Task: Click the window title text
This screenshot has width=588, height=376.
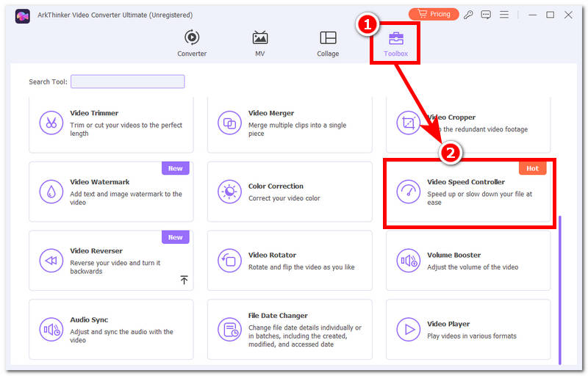Action: pos(115,15)
